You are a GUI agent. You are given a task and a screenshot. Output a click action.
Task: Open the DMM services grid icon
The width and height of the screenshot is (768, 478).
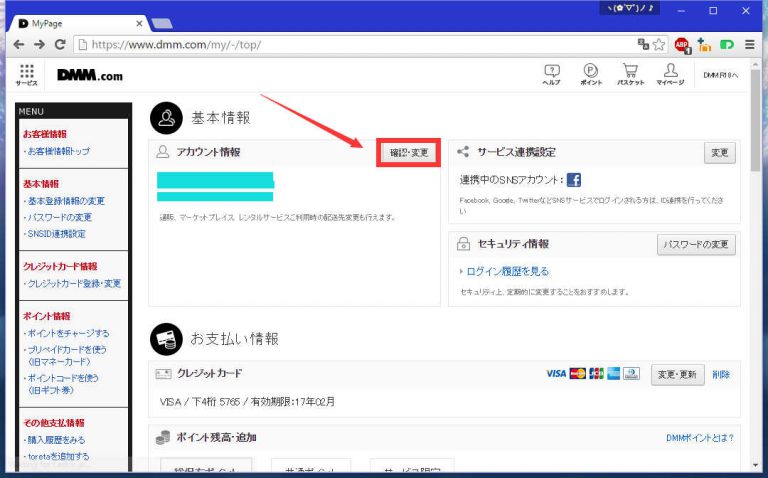(x=26, y=74)
